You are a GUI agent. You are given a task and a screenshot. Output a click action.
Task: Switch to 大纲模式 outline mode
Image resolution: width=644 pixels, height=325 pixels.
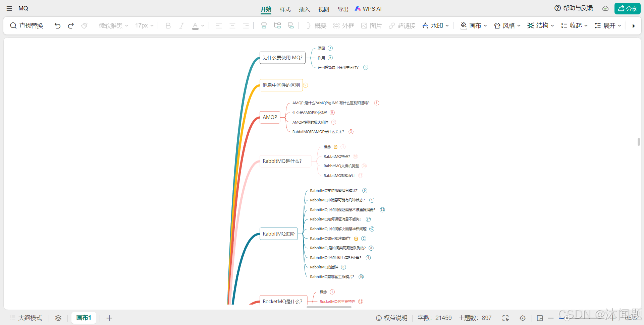pos(26,318)
